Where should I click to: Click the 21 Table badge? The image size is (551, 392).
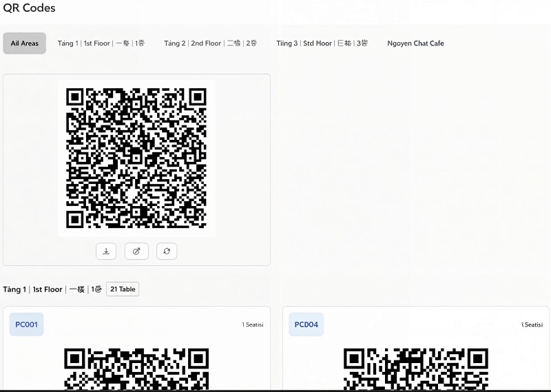(x=123, y=289)
